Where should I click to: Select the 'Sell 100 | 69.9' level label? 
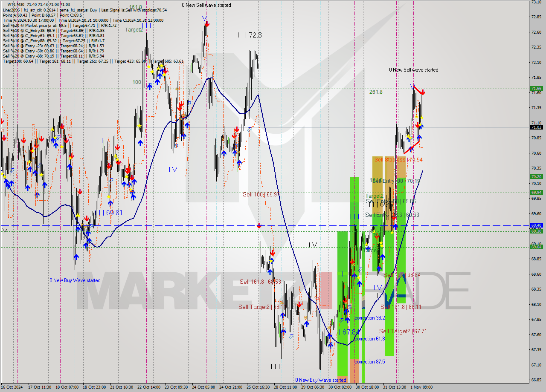pos(261,194)
